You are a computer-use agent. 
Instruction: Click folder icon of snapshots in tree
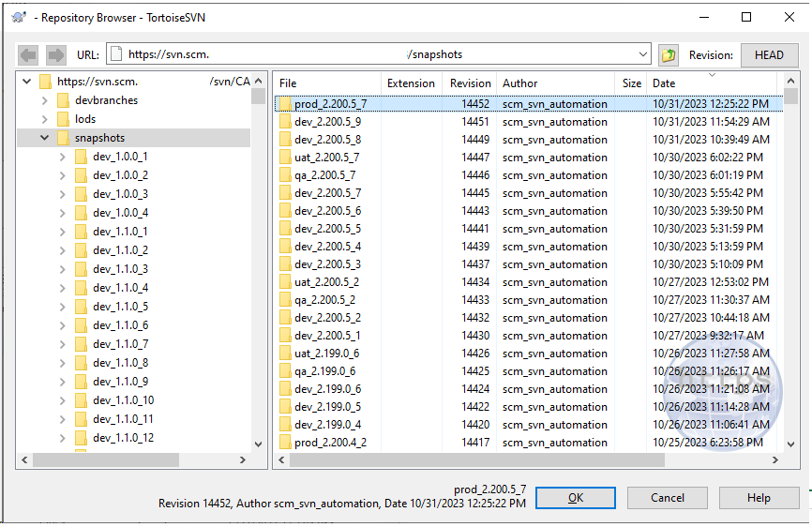pos(63,138)
